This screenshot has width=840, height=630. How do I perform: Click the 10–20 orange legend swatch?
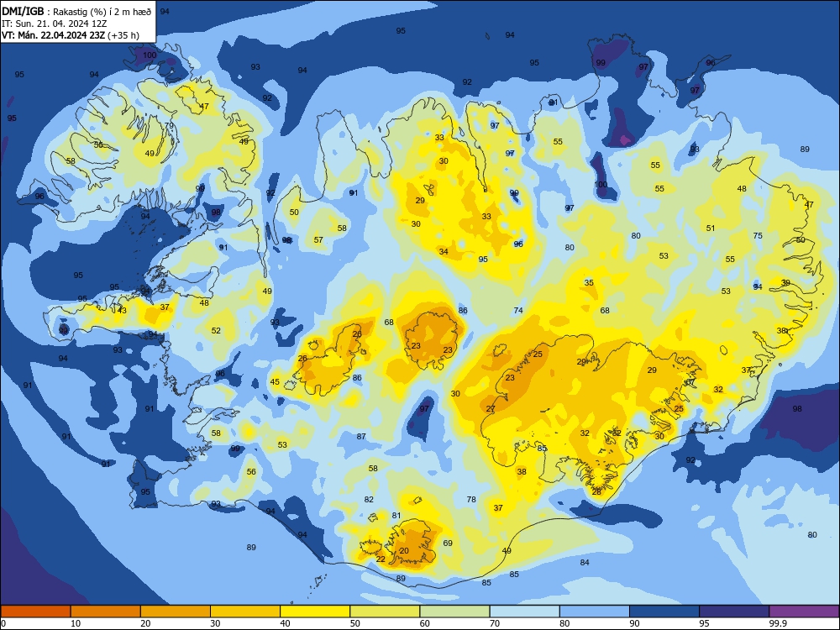click(x=106, y=612)
